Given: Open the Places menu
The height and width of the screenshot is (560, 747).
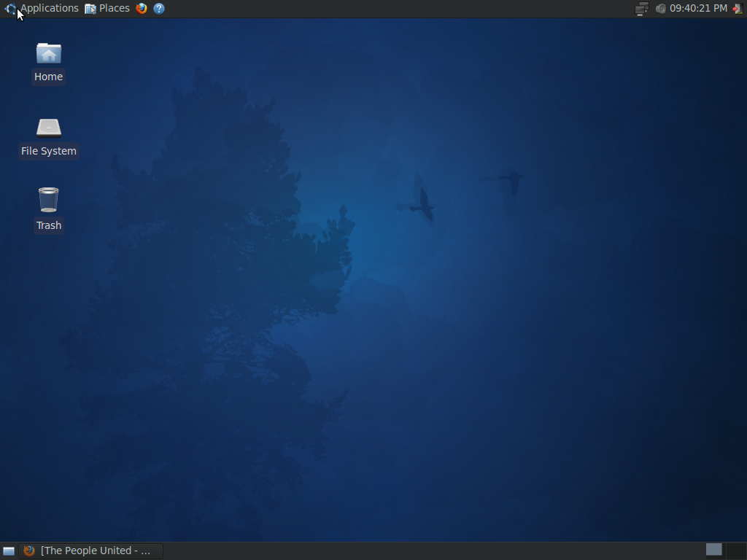Looking at the screenshot, I should click(114, 9).
